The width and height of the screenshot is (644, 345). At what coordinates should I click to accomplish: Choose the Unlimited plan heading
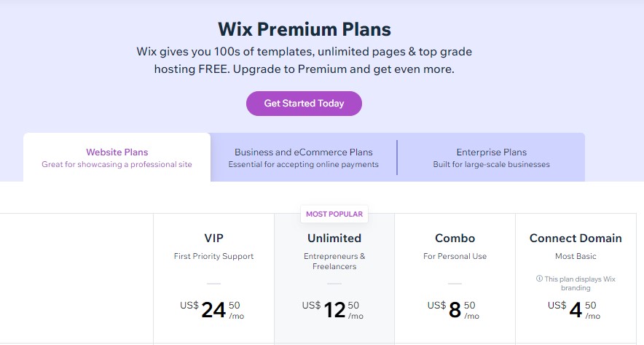click(334, 238)
